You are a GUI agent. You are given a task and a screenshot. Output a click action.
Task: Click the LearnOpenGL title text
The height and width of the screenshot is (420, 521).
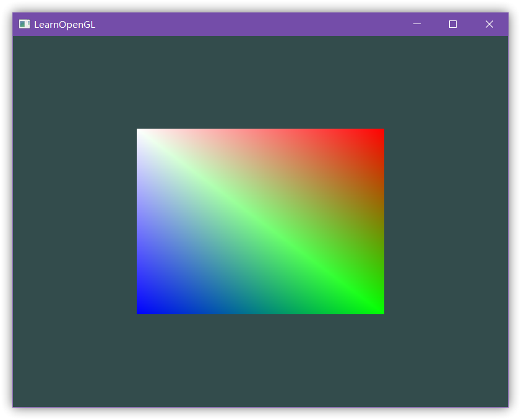point(64,25)
